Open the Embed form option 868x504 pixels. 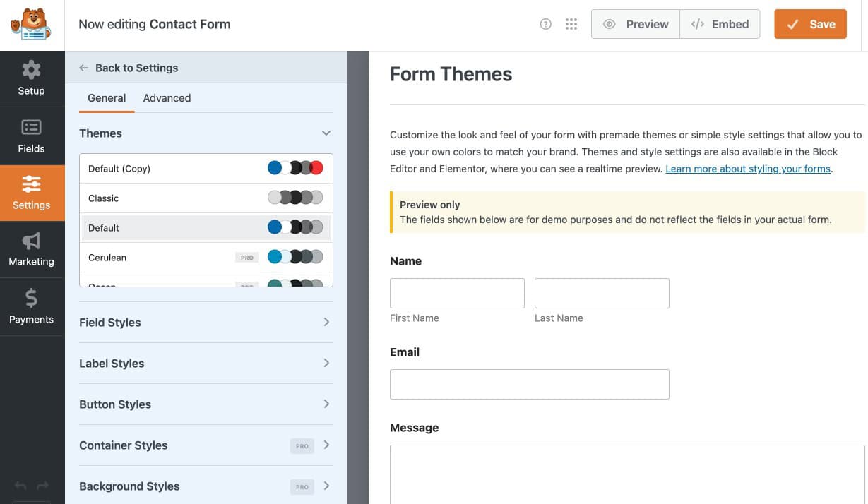[x=720, y=24]
